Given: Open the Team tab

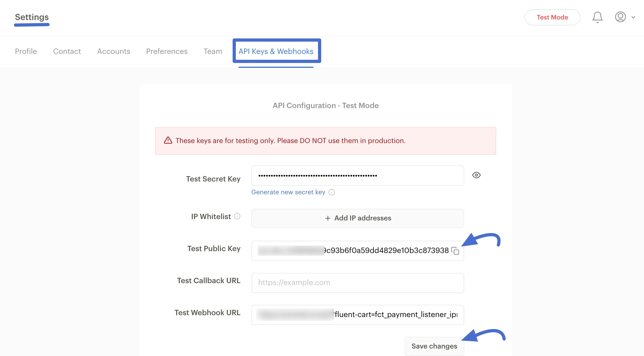Looking at the screenshot, I should (213, 51).
